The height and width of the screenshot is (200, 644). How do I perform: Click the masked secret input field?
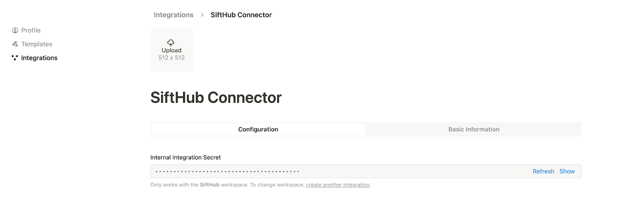click(x=322, y=171)
